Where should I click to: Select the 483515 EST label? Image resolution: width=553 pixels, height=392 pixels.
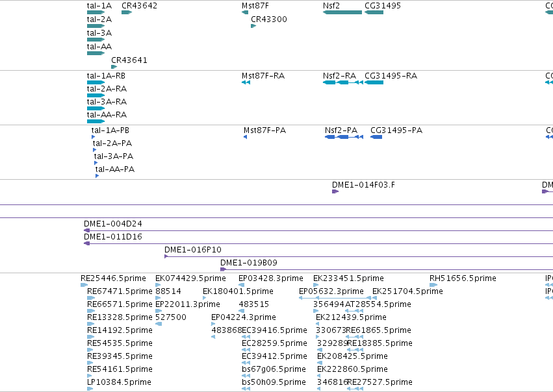(254, 304)
